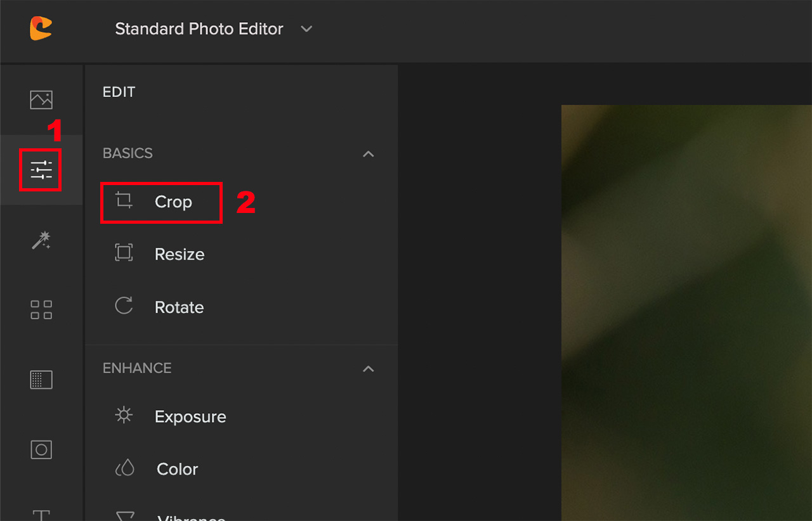812x521 pixels.
Task: Open the Resize tool
Action: click(180, 254)
